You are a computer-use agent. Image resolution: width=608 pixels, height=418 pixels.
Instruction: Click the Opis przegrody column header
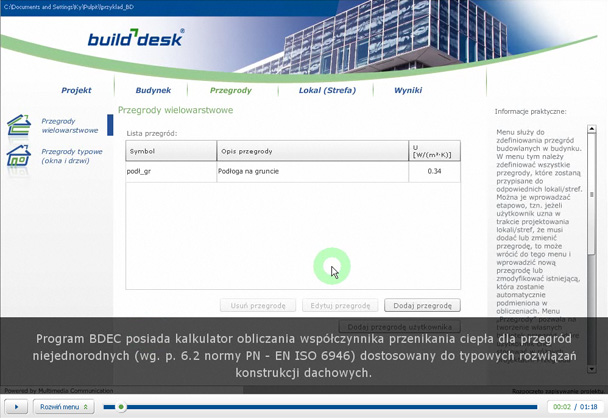click(313, 151)
